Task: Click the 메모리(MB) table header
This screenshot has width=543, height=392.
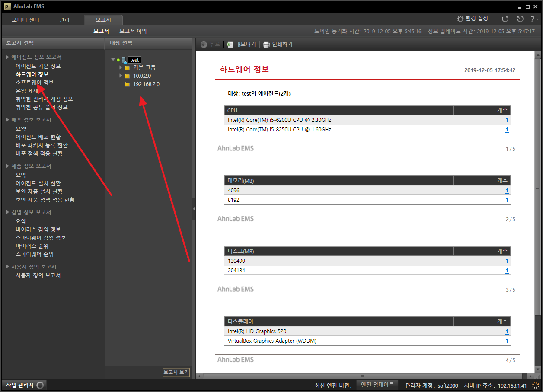Action: pyautogui.click(x=339, y=181)
